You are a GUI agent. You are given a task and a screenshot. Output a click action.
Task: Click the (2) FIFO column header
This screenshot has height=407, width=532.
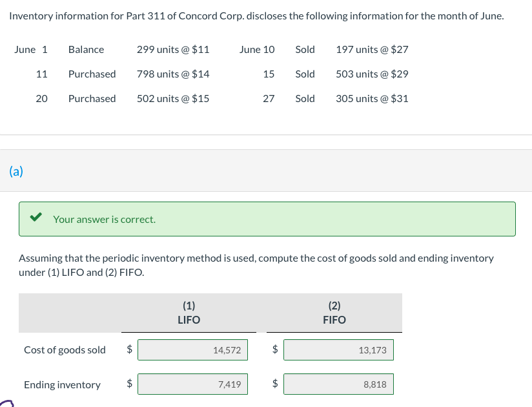[x=334, y=313]
